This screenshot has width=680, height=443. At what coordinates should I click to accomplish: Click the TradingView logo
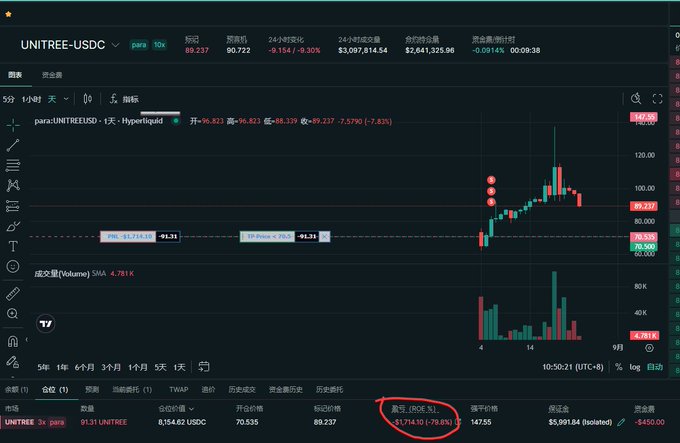(46, 323)
